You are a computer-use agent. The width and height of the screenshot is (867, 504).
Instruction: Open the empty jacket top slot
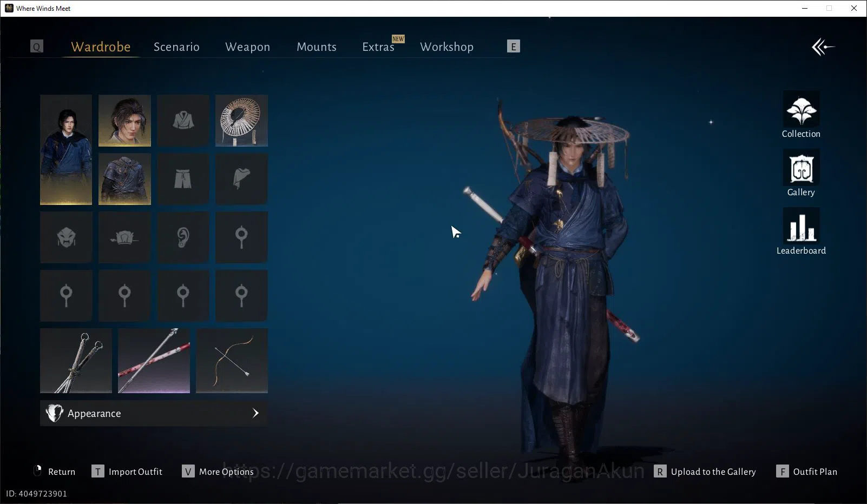(x=183, y=121)
